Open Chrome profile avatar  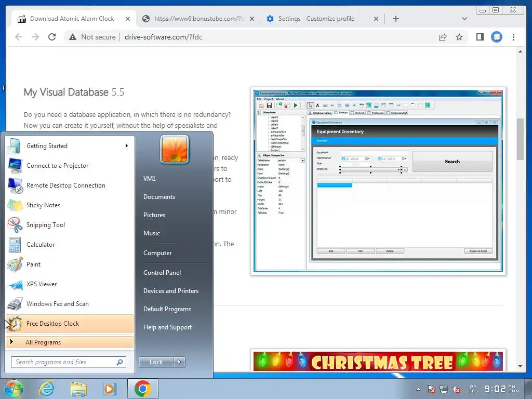(x=497, y=37)
